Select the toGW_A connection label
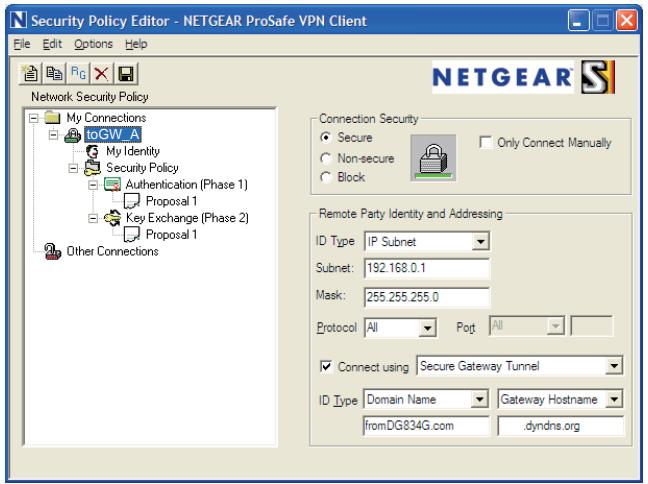648x484 pixels. (113, 134)
